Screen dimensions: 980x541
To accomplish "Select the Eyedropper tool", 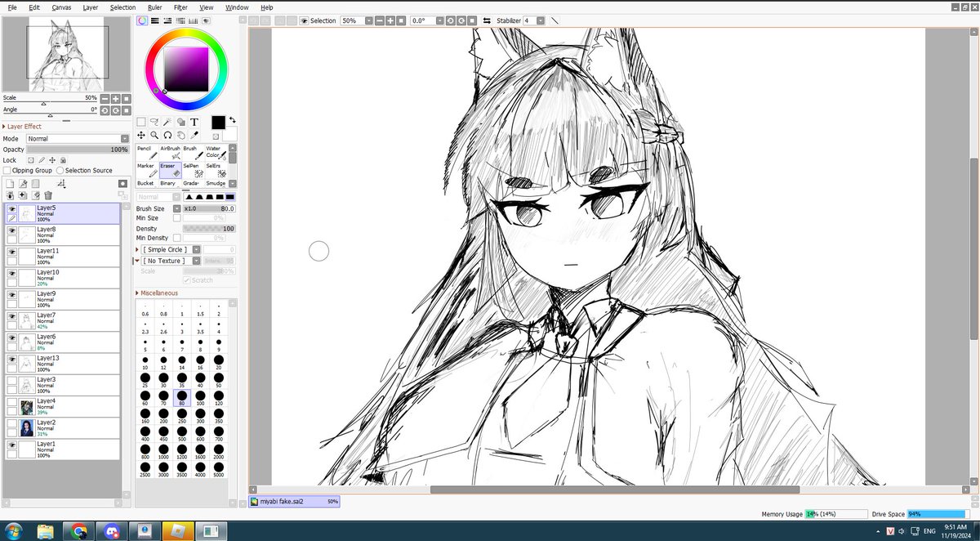I will coord(194,135).
